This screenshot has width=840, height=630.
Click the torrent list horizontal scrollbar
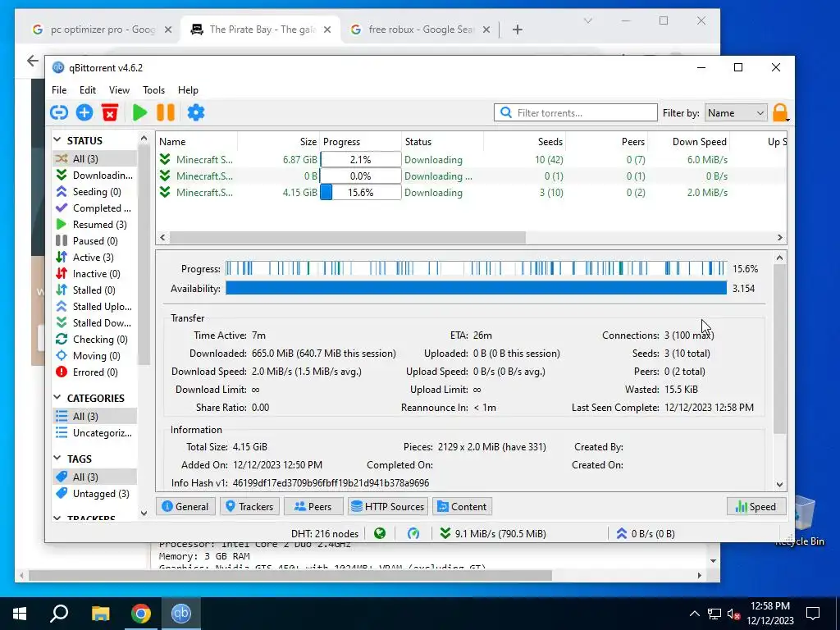(347, 237)
